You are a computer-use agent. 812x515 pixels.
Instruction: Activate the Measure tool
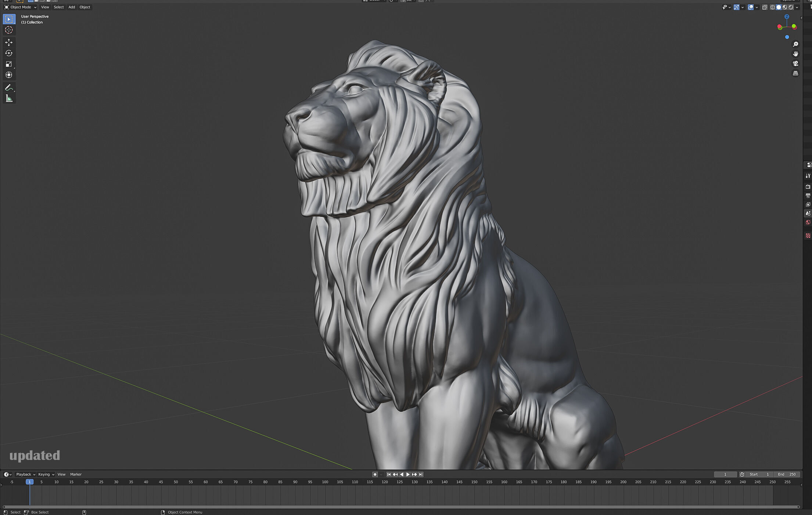[9, 98]
